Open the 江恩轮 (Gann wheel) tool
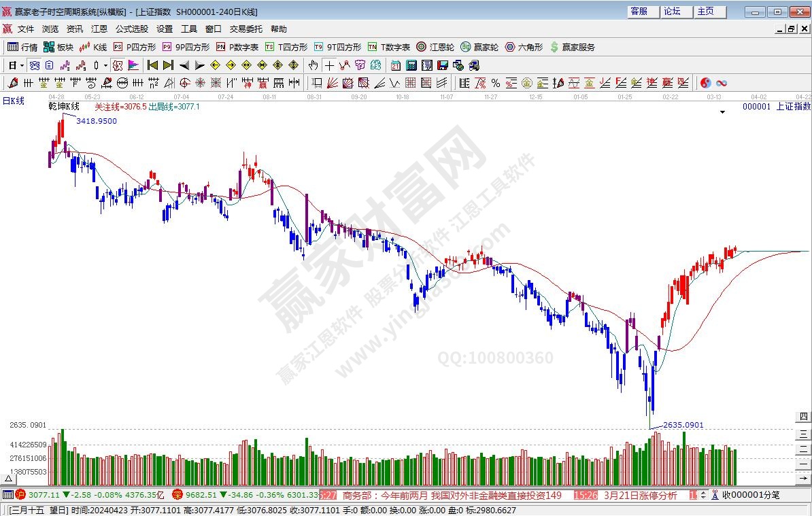 point(435,47)
